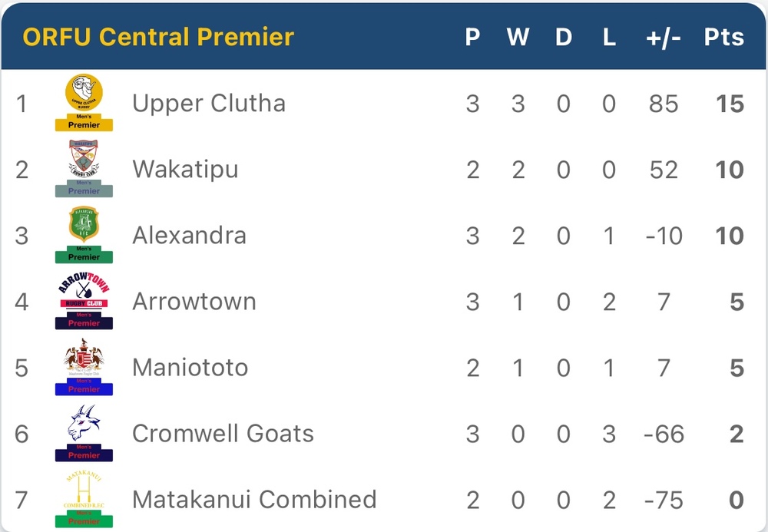The height and width of the screenshot is (532, 768).
Task: Click the Maniototo team name
Action: (190, 368)
